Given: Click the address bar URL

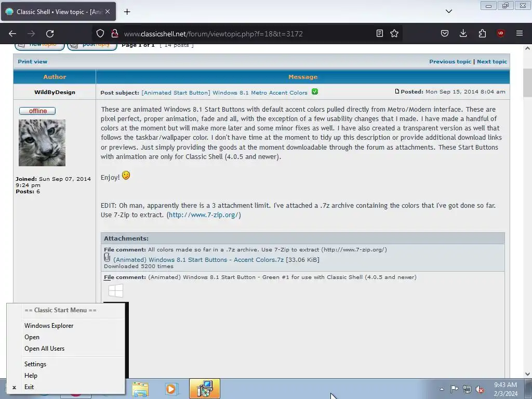Looking at the screenshot, I should click(213, 34).
